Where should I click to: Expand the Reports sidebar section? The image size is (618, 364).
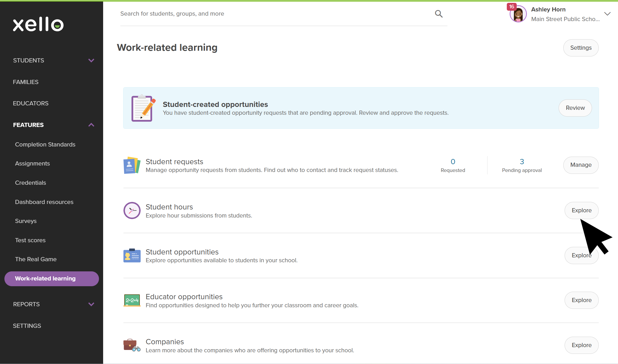click(x=91, y=304)
